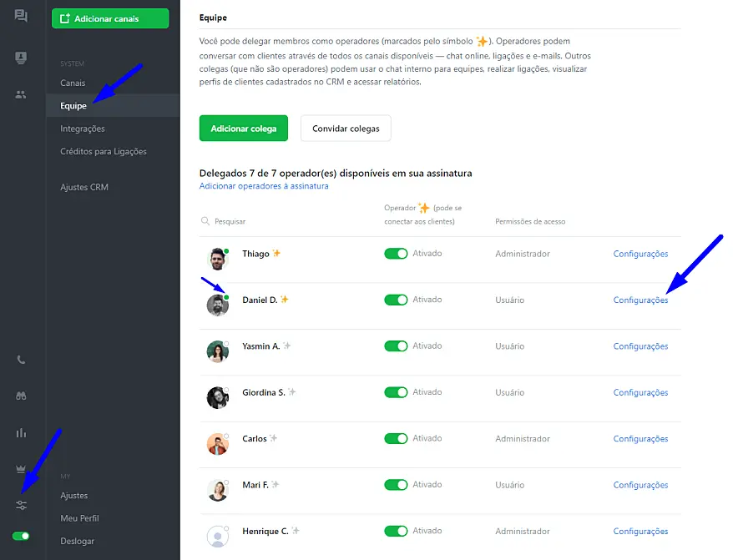Open the reports bar chart icon
733x560 pixels.
[21, 433]
